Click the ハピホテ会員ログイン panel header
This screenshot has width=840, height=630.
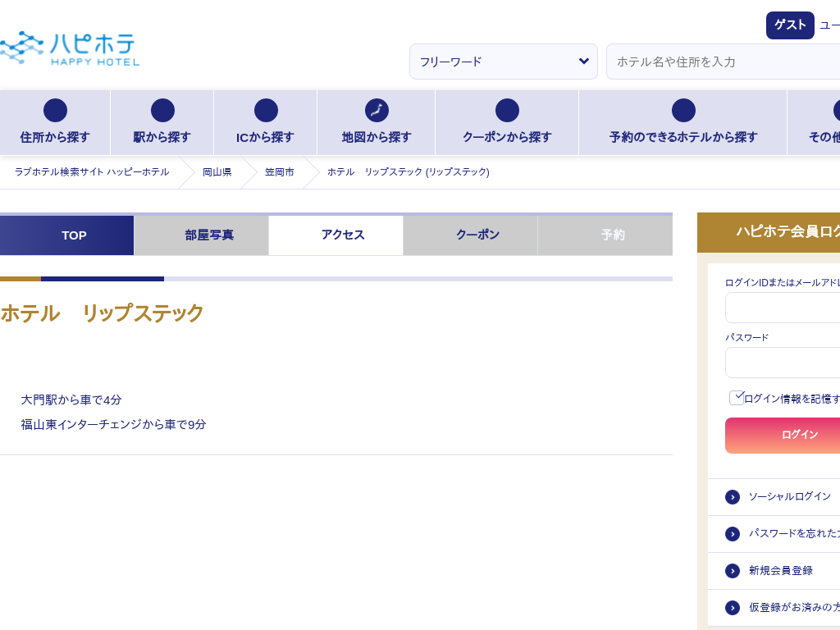(x=769, y=232)
